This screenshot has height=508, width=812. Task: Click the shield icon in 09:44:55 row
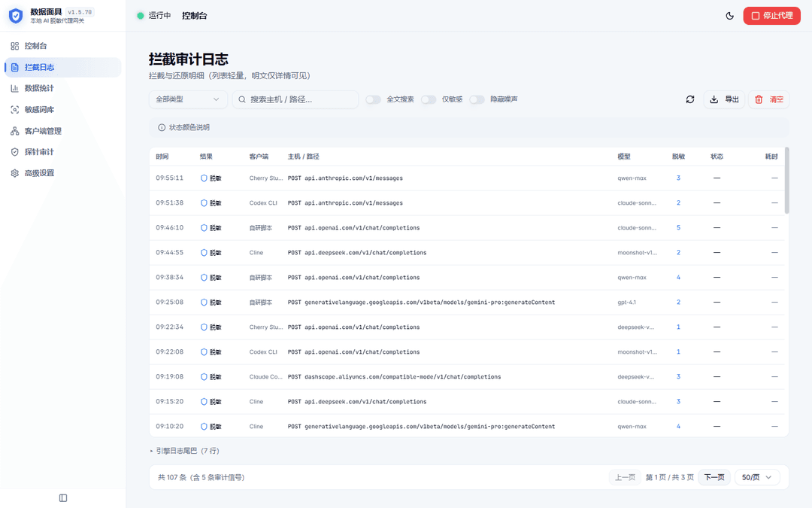(204, 253)
